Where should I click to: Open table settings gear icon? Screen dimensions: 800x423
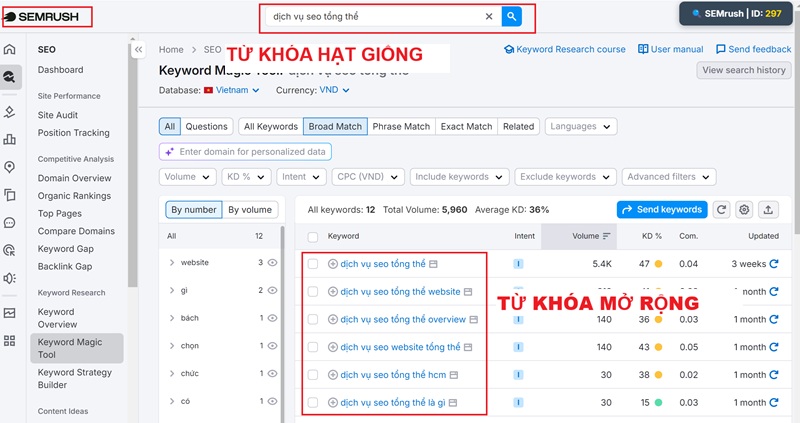click(x=744, y=209)
